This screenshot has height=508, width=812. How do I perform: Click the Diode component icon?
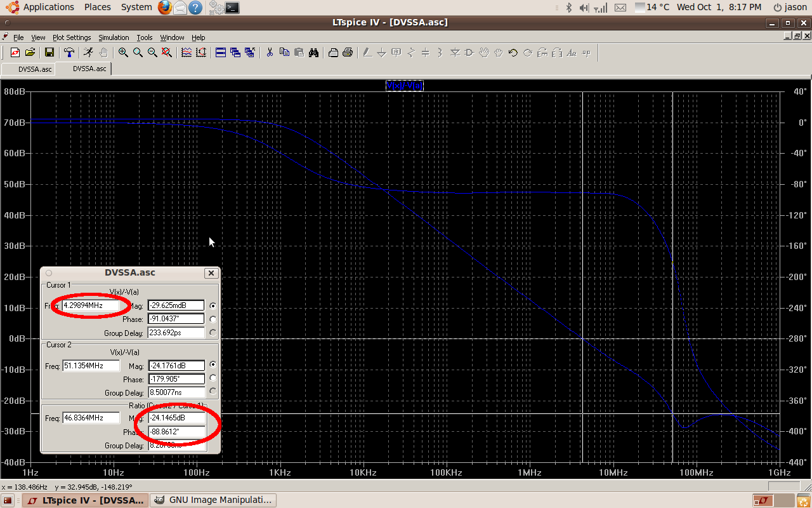tap(455, 53)
